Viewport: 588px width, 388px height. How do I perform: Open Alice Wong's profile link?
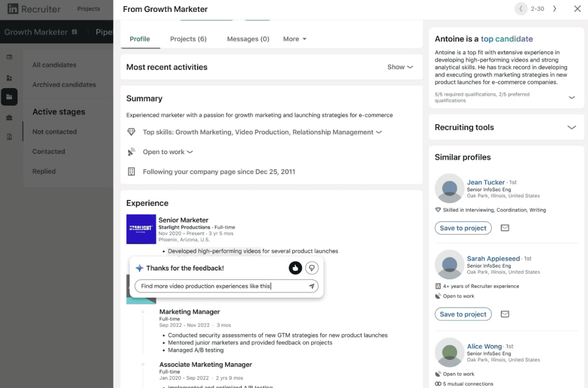[x=484, y=346]
